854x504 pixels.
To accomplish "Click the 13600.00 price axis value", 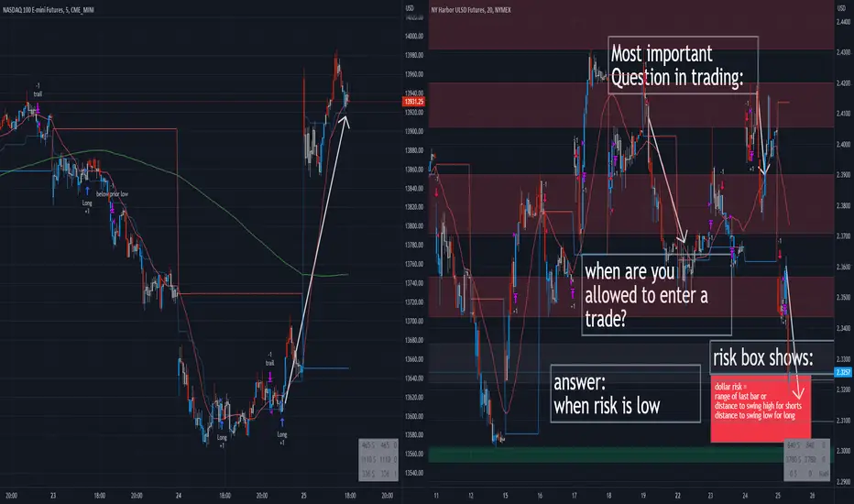I will (414, 416).
